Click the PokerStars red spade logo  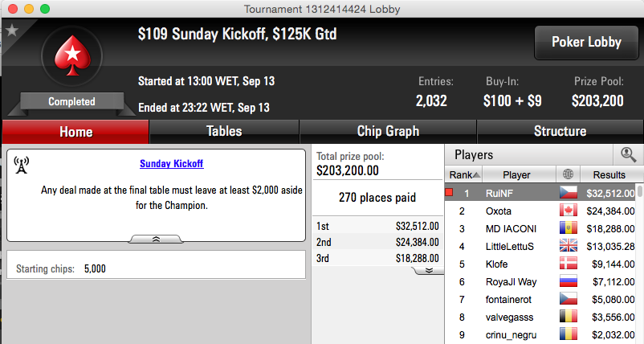coord(73,55)
